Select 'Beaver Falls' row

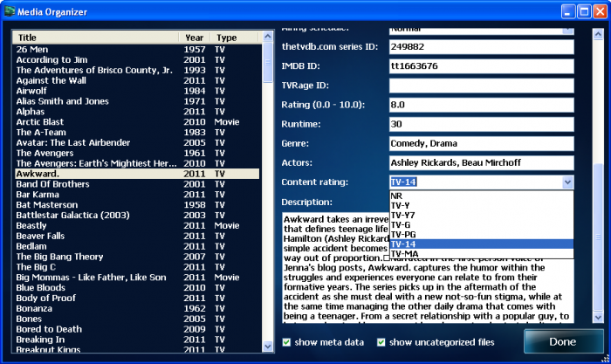(x=137, y=237)
